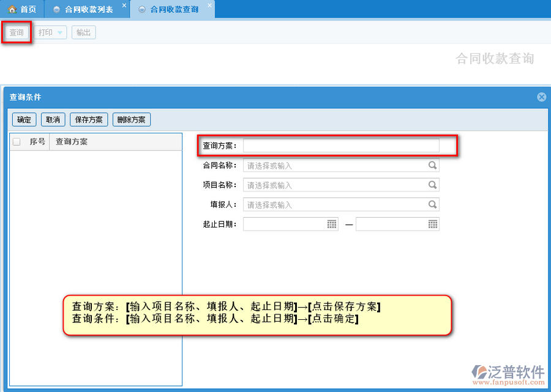Viewport: 551px width, 392px height.
Task: Click the search icon in 项目名称 field
Action: pyautogui.click(x=432, y=185)
